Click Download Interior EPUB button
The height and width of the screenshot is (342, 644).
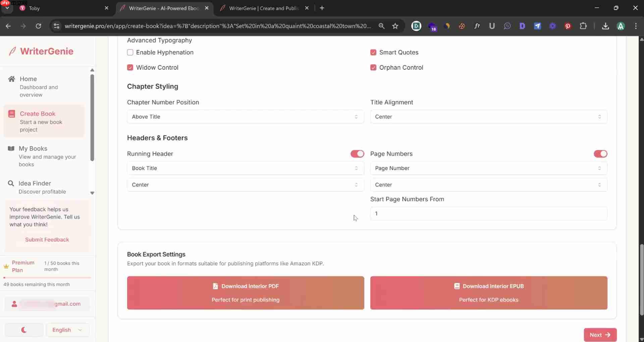(x=489, y=293)
